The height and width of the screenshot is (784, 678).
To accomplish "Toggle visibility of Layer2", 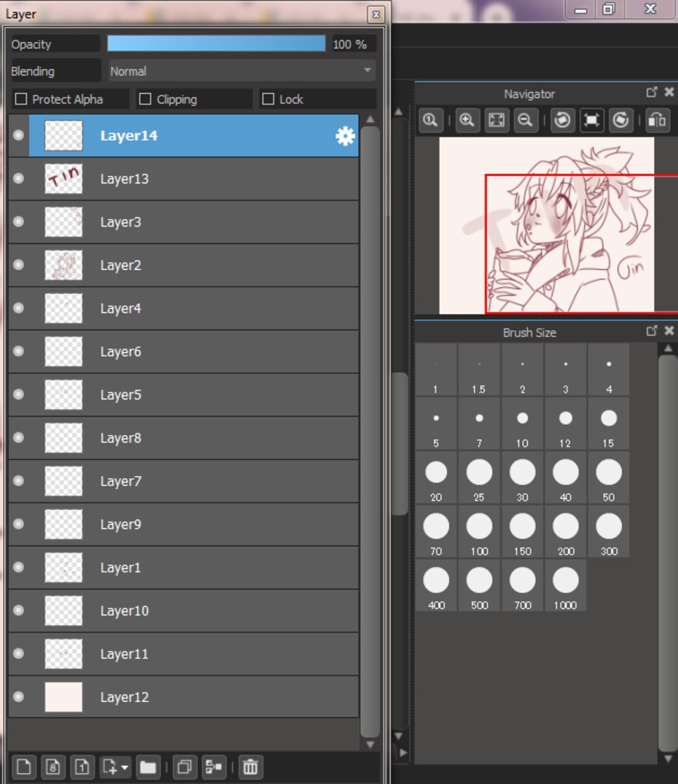I will 19,265.
